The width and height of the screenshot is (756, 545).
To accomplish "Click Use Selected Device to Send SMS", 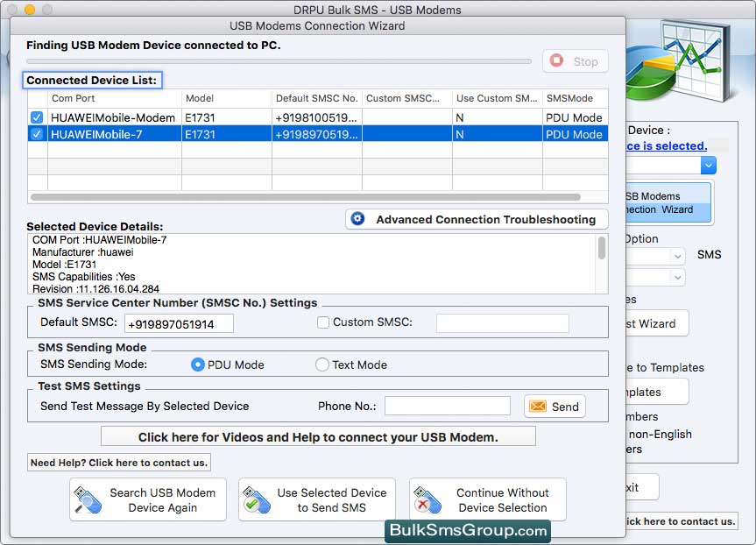I will click(x=317, y=499).
